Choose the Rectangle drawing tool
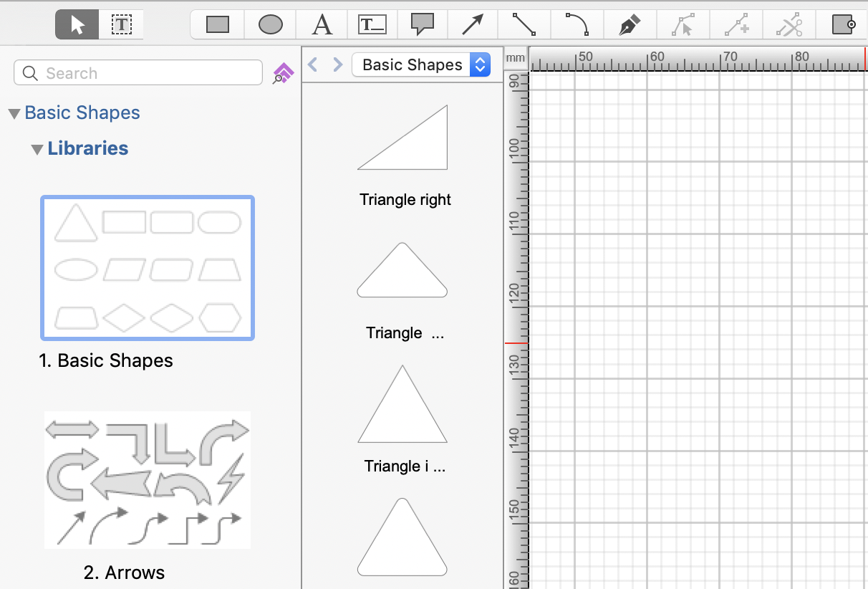This screenshot has height=589, width=868. coord(218,25)
